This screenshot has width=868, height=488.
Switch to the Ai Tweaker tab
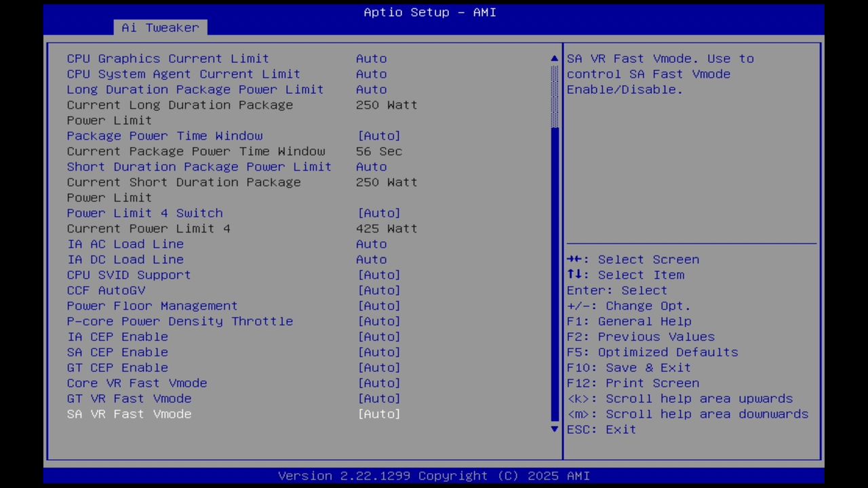point(160,27)
